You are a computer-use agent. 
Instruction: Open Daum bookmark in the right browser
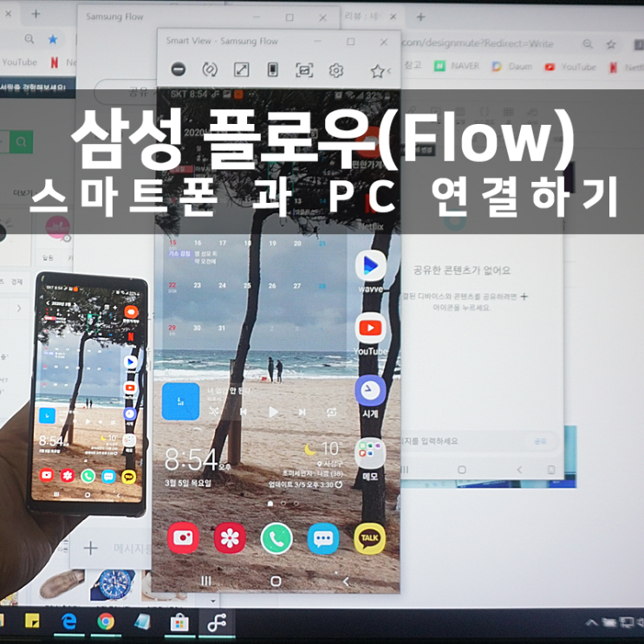pyautogui.click(x=512, y=66)
